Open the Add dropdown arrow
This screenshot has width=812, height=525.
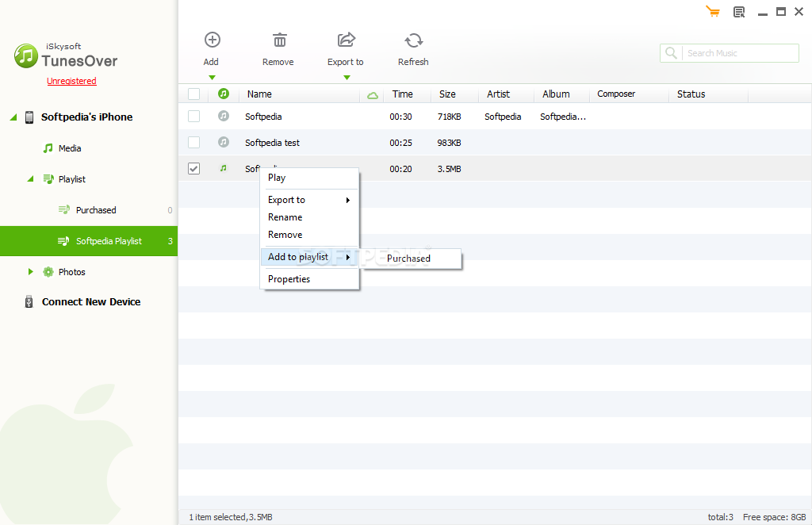[x=212, y=78]
